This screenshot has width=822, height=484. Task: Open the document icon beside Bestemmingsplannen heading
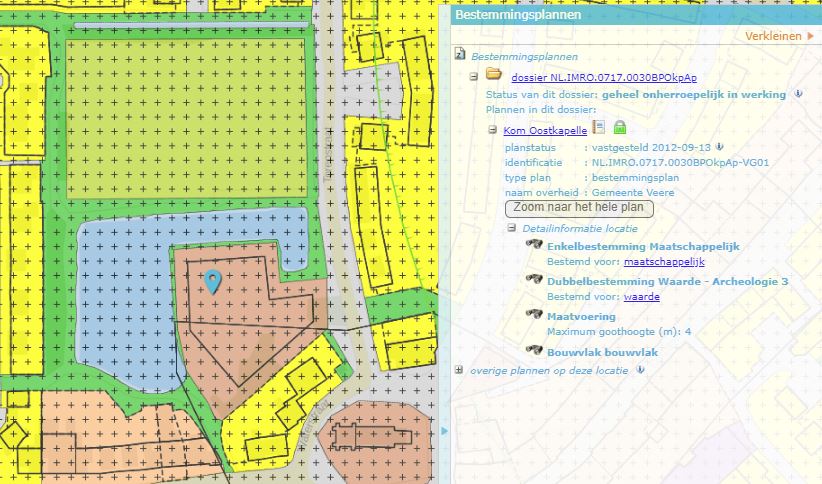460,53
